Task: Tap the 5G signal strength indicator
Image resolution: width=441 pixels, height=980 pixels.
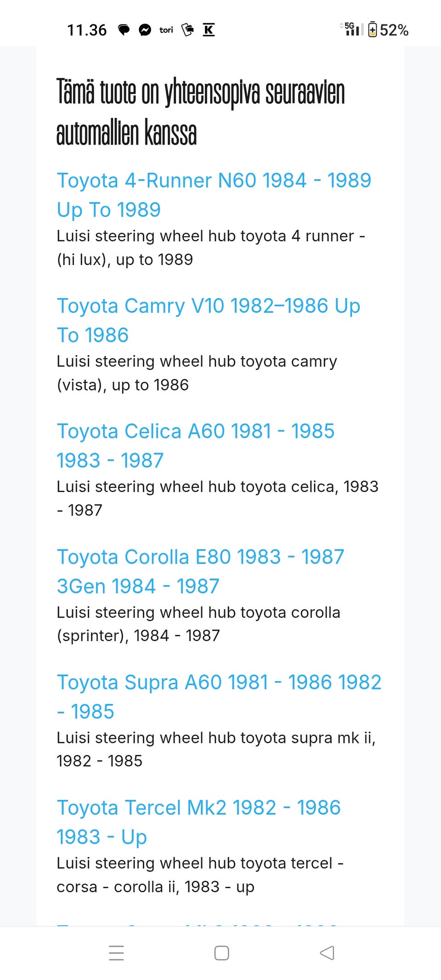Action: pyautogui.click(x=352, y=29)
